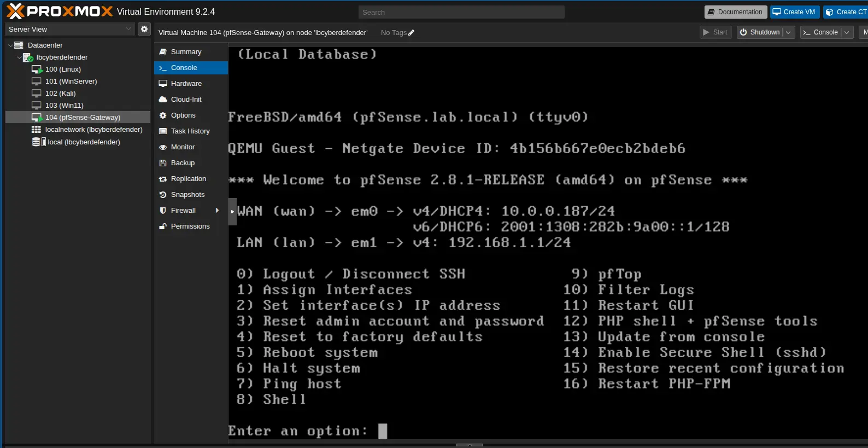Click the localnetwork grid icon

coord(37,130)
